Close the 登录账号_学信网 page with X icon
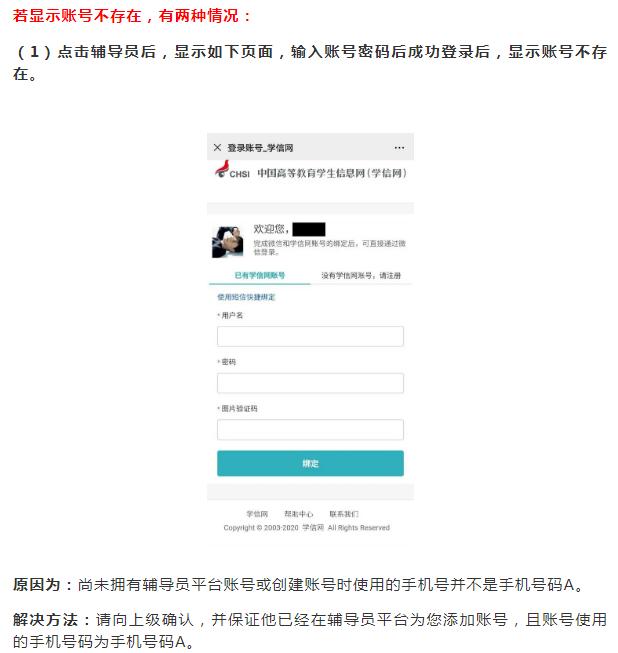The image size is (618, 653). pos(217,147)
